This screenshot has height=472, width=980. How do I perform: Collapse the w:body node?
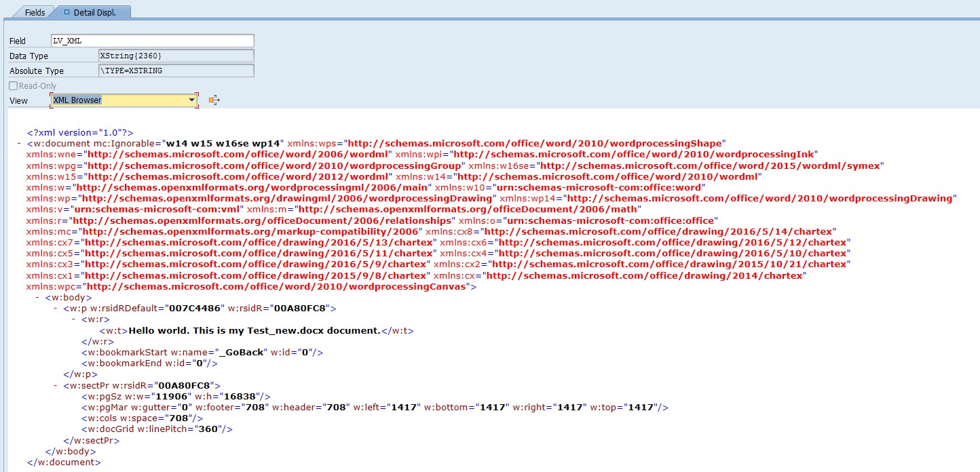pyautogui.click(x=37, y=298)
